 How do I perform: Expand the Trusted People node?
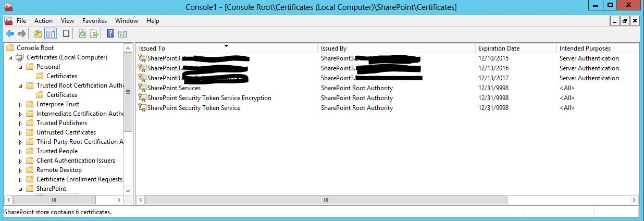click(x=21, y=151)
